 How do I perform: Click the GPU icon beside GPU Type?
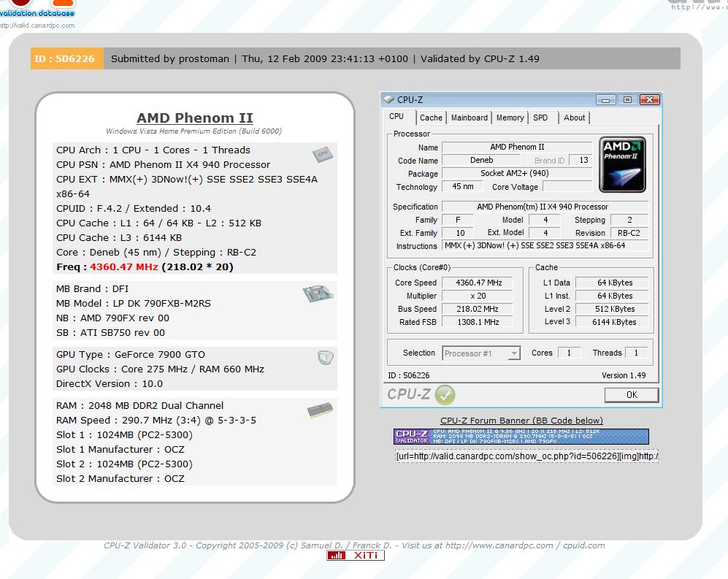(326, 358)
